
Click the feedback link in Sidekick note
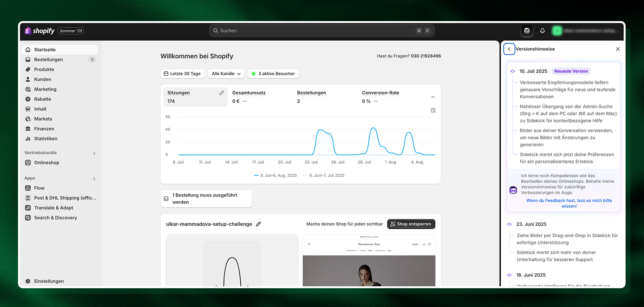coord(569,203)
